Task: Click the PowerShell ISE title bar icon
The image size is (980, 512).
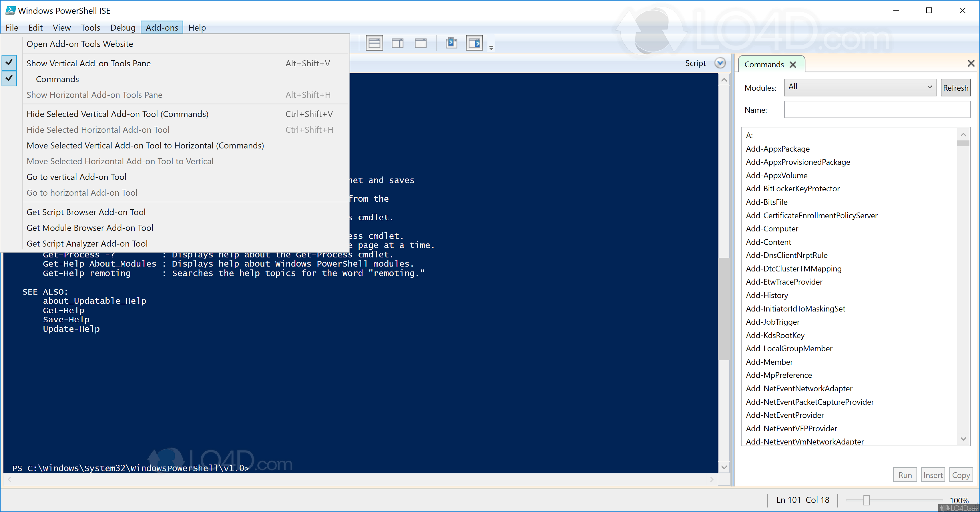Action: coord(10,10)
